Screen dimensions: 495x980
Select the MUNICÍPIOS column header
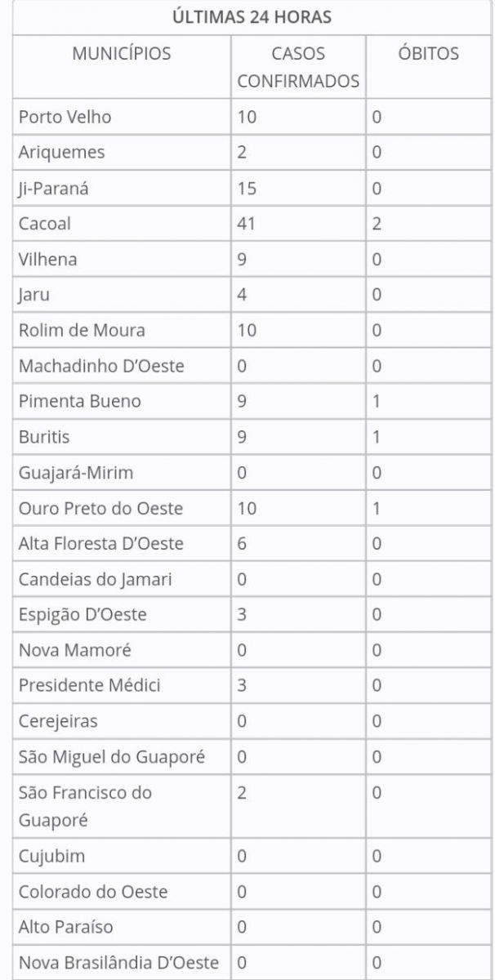pos(122,54)
